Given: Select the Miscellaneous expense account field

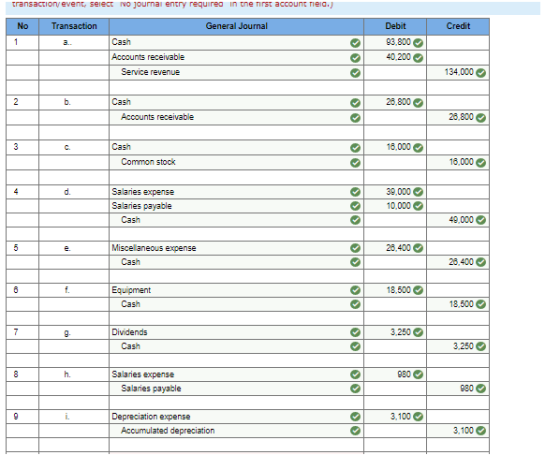Looking at the screenshot, I should tap(236, 248).
